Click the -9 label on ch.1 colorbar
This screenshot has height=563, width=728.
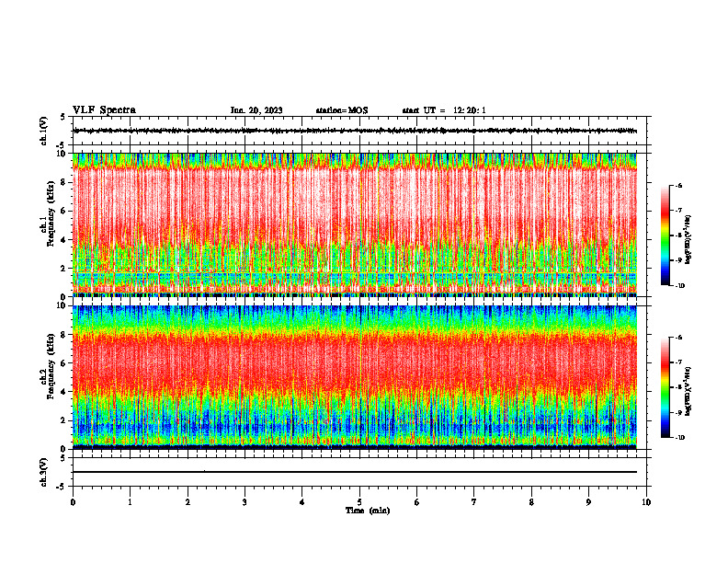[x=678, y=260]
